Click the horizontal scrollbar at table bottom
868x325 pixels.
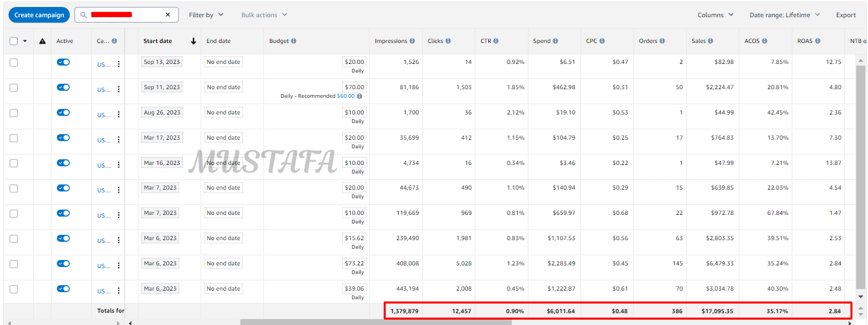click(376, 322)
